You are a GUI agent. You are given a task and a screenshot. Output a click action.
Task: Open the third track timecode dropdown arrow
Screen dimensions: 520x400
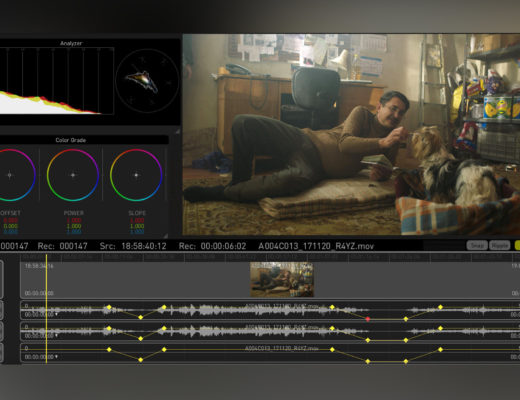tap(56, 357)
